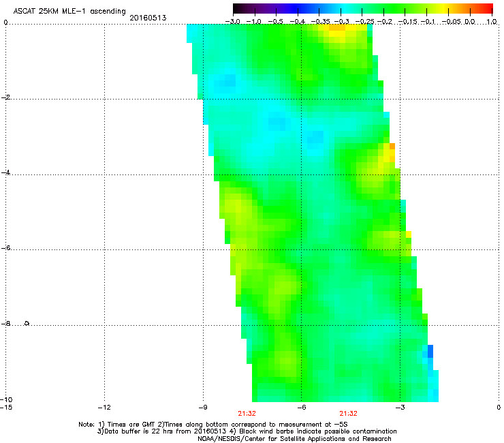Select the 0.0 colorbar label

[x=470, y=22]
